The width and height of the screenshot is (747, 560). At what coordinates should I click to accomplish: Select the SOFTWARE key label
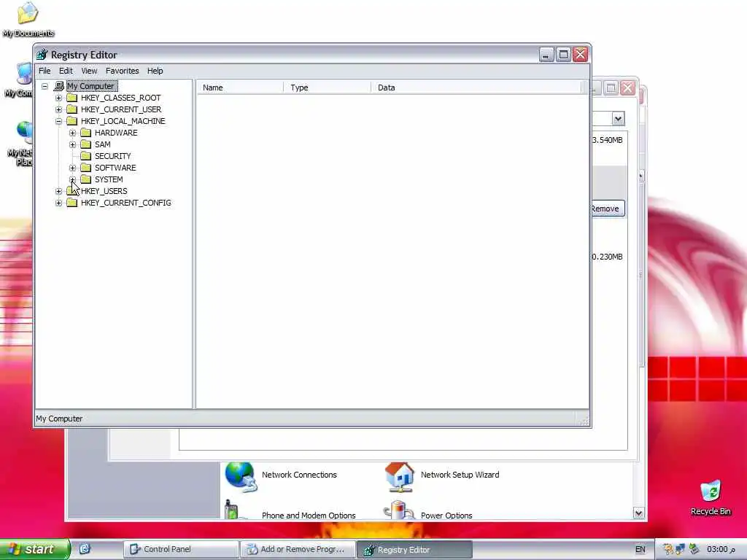115,168
